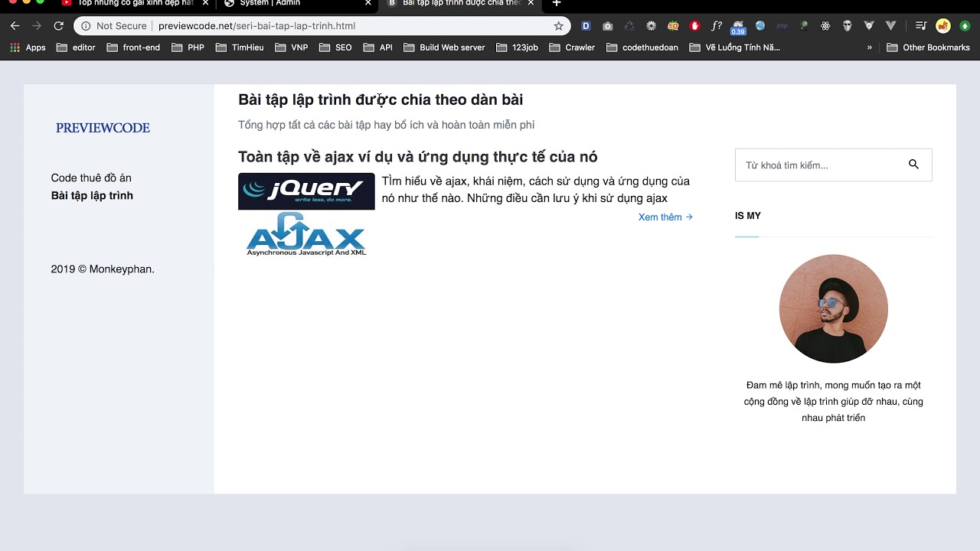Open the blue D extension icon
This screenshot has height=551, width=980.
586,26
